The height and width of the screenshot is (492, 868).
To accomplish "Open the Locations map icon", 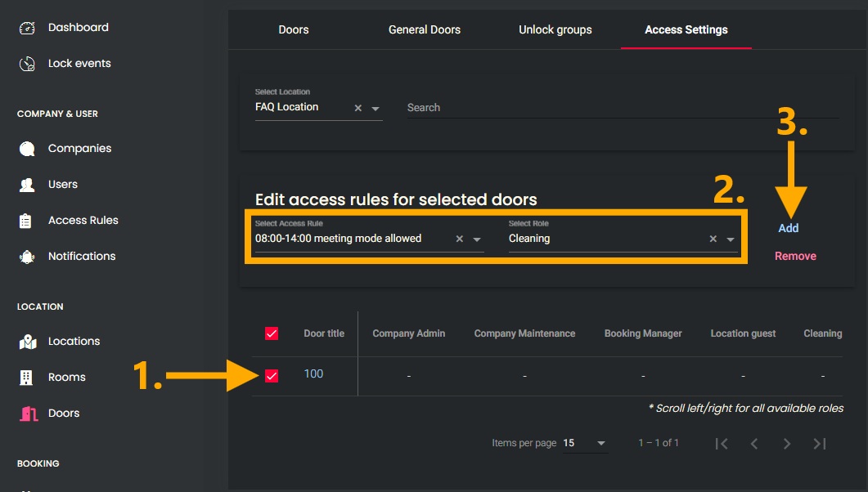I will [27, 342].
